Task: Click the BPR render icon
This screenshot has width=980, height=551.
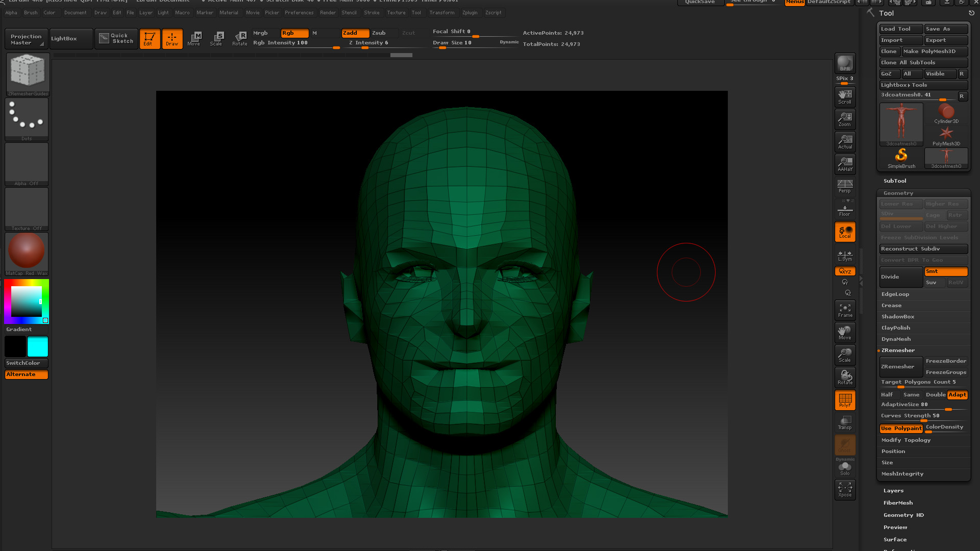Action: pyautogui.click(x=845, y=63)
